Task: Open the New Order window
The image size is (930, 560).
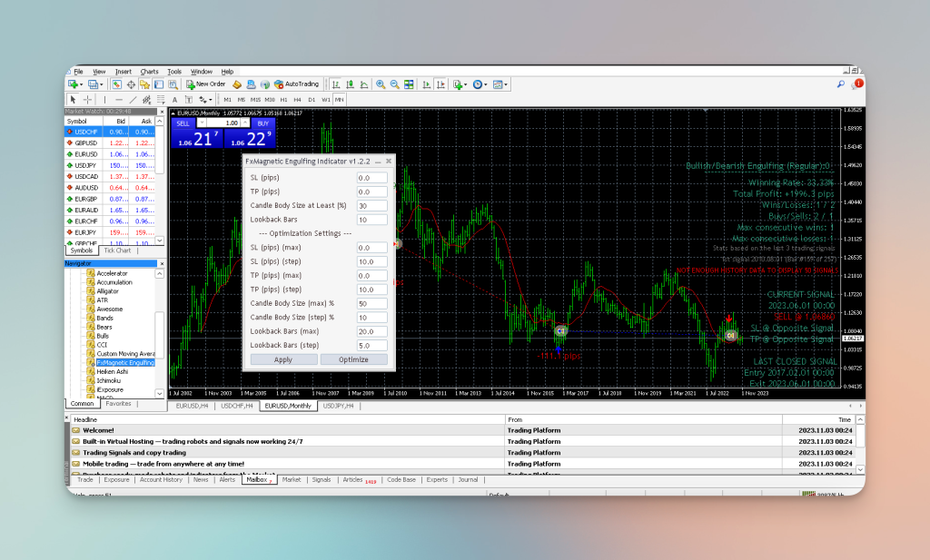Action: pos(197,84)
